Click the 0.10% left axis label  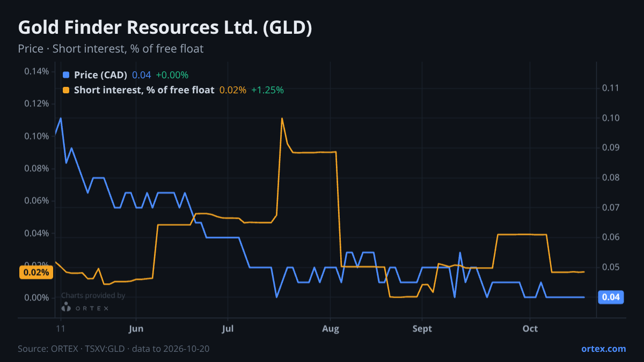click(36, 136)
